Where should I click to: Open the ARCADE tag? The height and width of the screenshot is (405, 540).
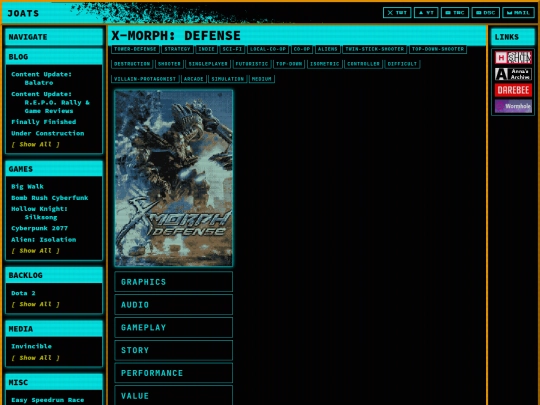(x=194, y=79)
